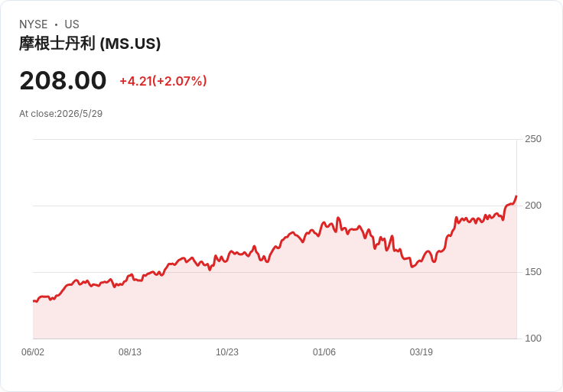Click the 208.00 current price
This screenshot has width=563, height=392.
63,80
